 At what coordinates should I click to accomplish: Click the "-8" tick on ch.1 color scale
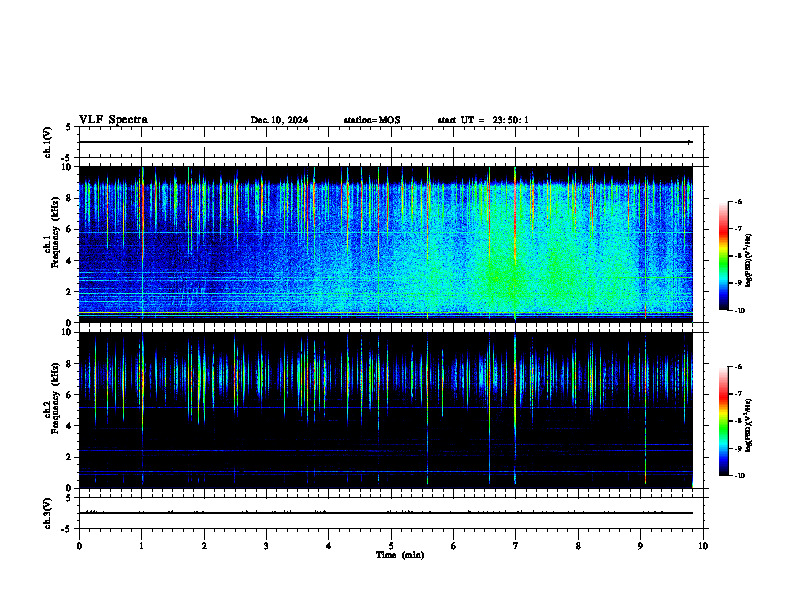(x=737, y=256)
